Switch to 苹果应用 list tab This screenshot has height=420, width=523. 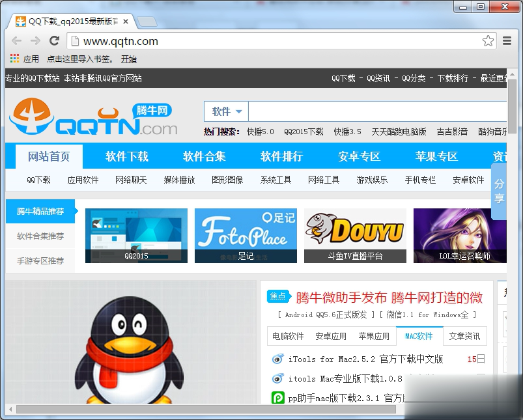click(374, 336)
